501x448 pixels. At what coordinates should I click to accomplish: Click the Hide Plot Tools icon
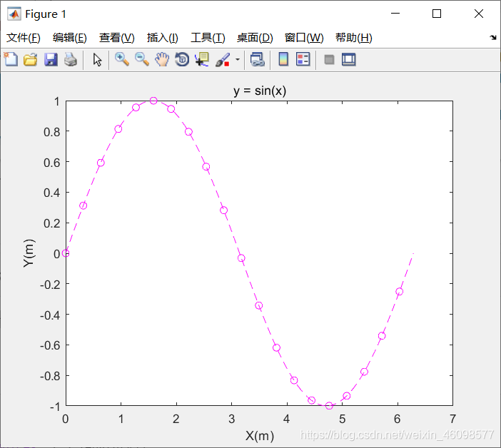point(329,60)
